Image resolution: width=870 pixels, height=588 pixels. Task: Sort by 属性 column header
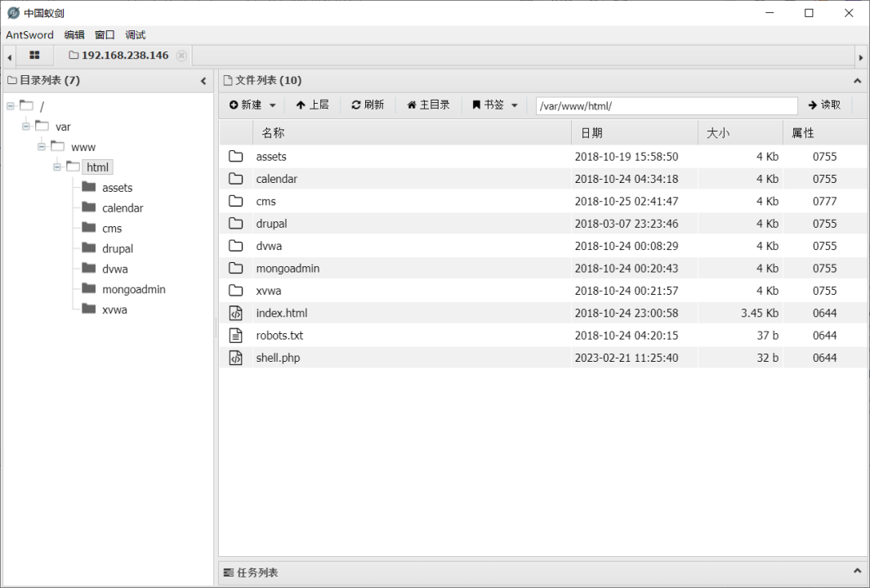825,133
